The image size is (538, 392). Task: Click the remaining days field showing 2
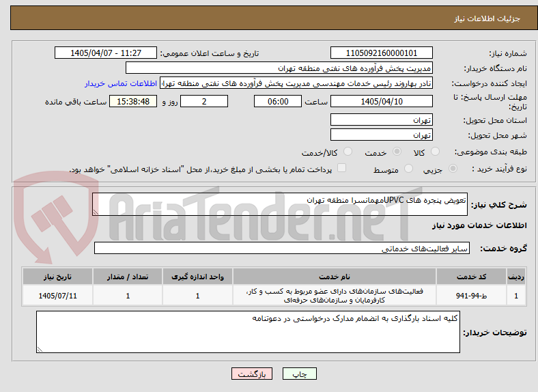pyautogui.click(x=204, y=101)
